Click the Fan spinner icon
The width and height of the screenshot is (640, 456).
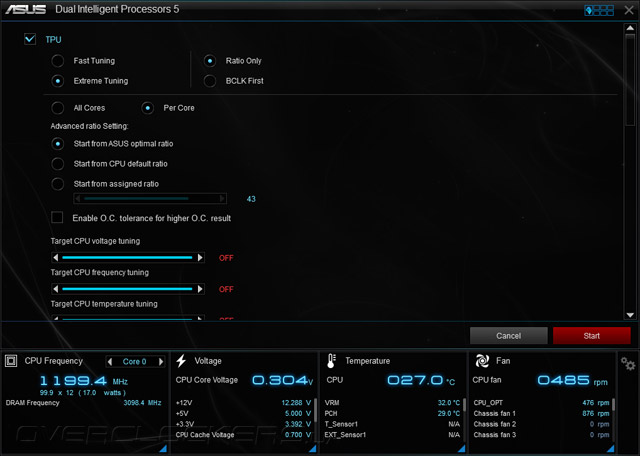pyautogui.click(x=482, y=361)
